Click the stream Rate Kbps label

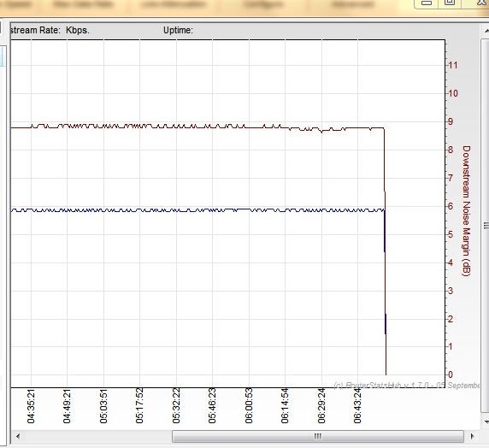coord(50,30)
